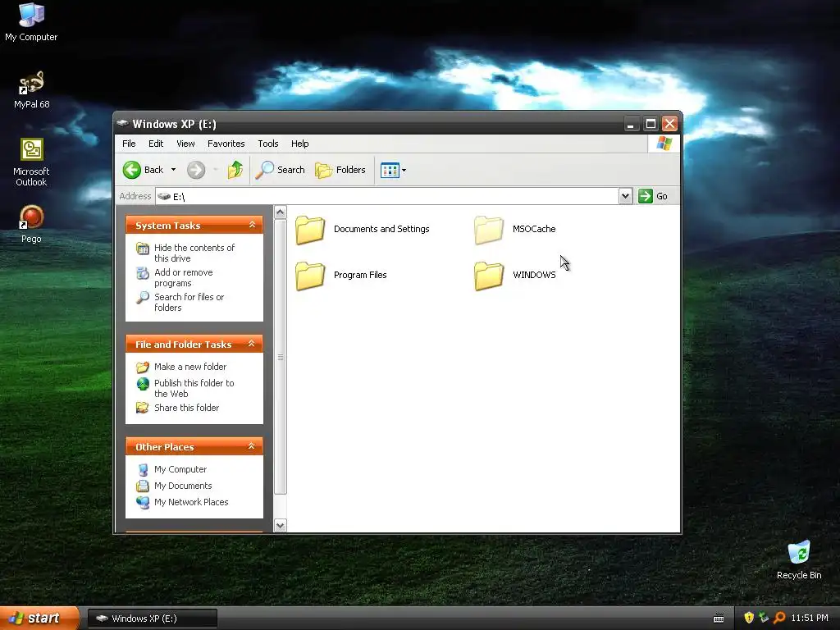Open the View menu
Screen dimensions: 840x630
pyautogui.click(x=185, y=144)
